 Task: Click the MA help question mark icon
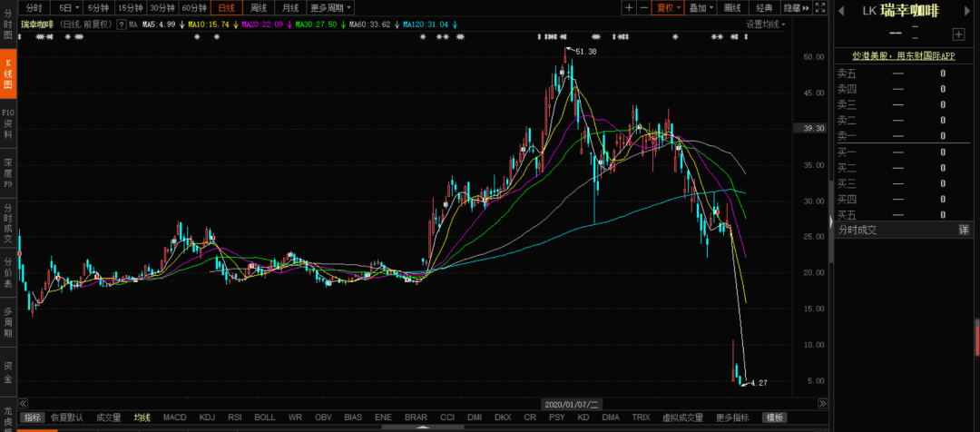(x=121, y=25)
